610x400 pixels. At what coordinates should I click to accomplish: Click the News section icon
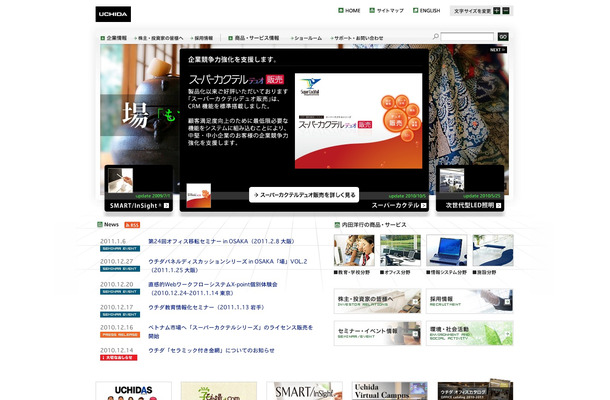[x=100, y=225]
